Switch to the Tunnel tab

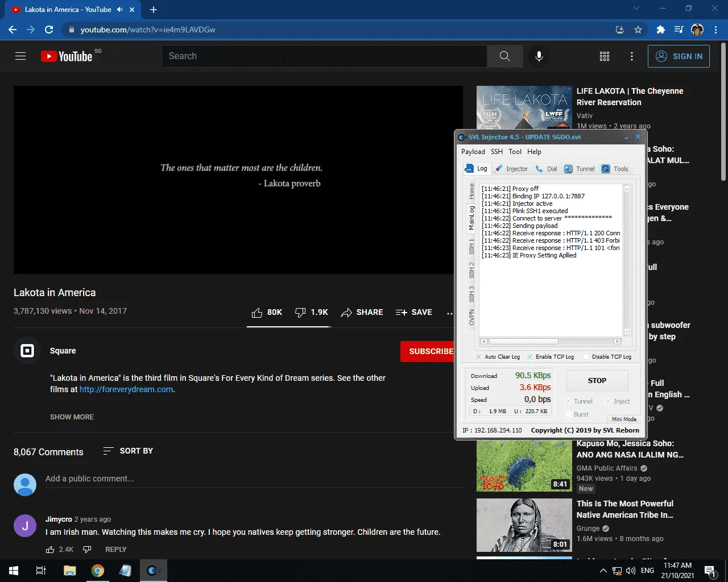(x=580, y=169)
